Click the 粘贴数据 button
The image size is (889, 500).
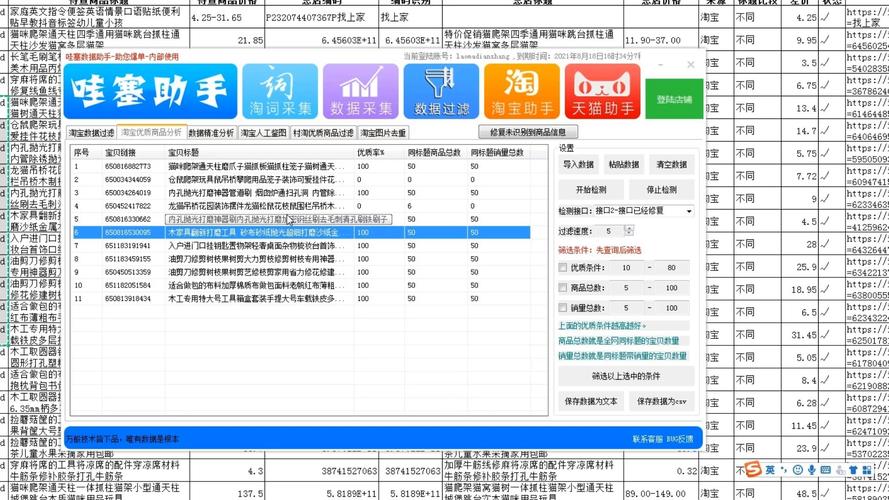coord(624,164)
